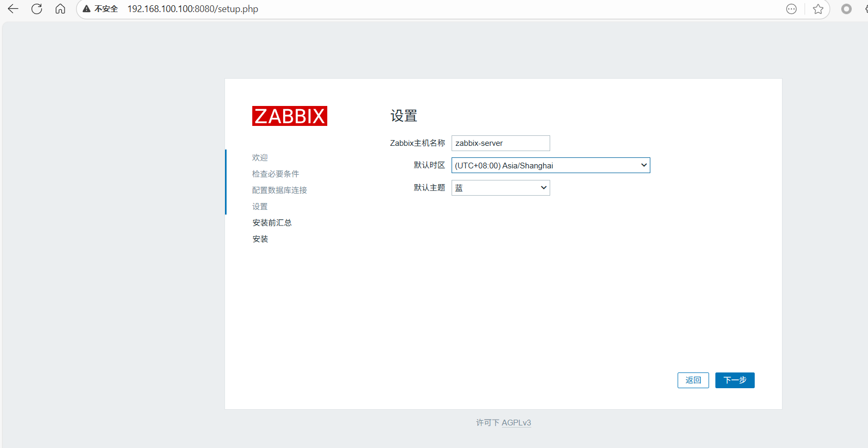Proceed with the 下一步 button
Image resolution: width=868 pixels, height=448 pixels.
point(735,380)
